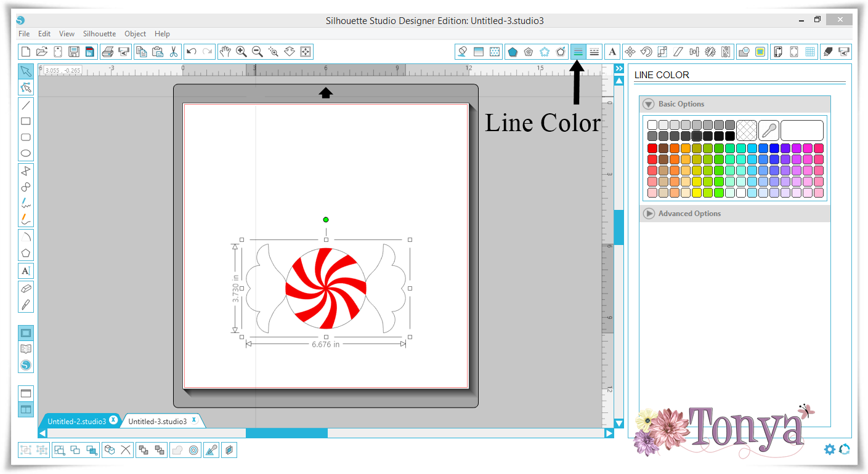Open Text Style panel 'A' icon
This screenshot has height=474, width=868.
(612, 52)
